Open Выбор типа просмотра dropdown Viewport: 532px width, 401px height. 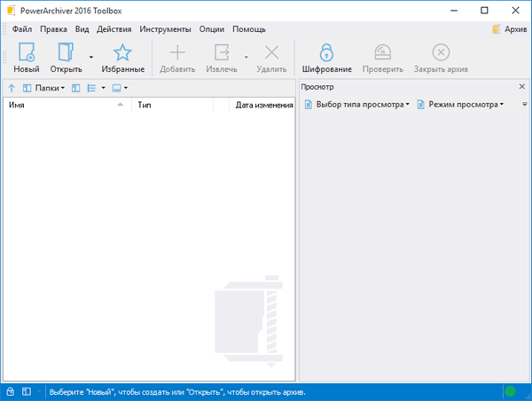coord(357,104)
